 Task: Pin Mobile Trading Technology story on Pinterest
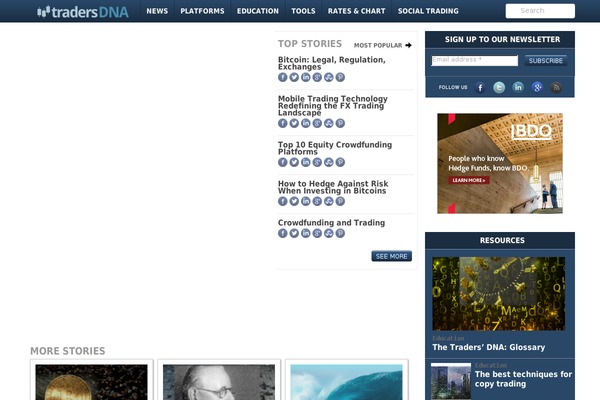point(340,123)
